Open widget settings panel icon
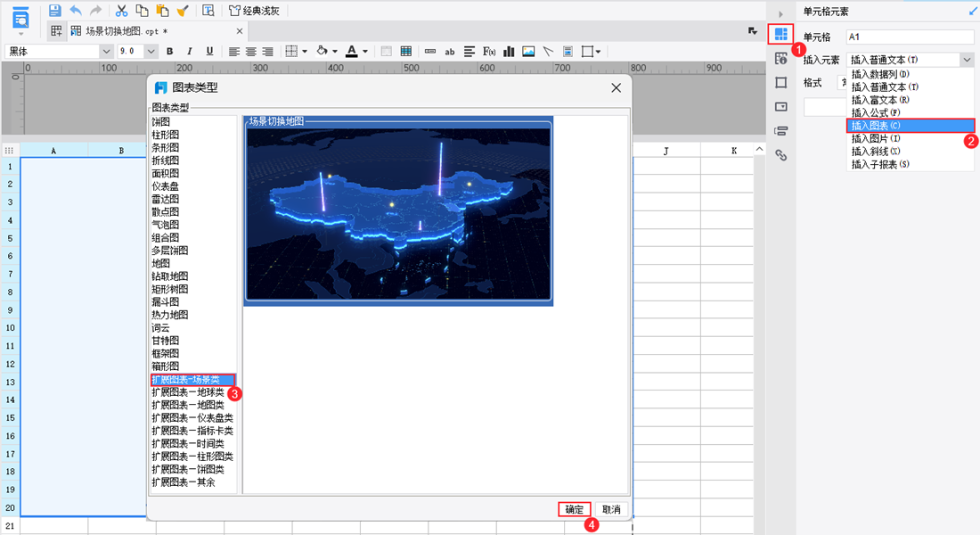The height and width of the screenshot is (535, 980). 780,107
